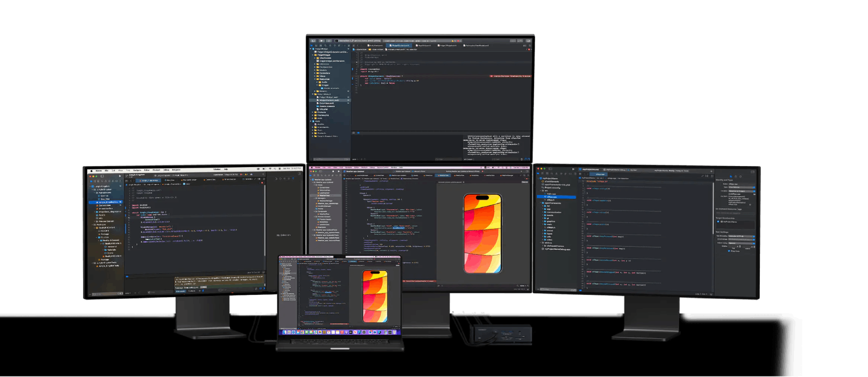Click clear console trash icon, top monitor
The height and width of the screenshot is (377, 868).
point(522,159)
